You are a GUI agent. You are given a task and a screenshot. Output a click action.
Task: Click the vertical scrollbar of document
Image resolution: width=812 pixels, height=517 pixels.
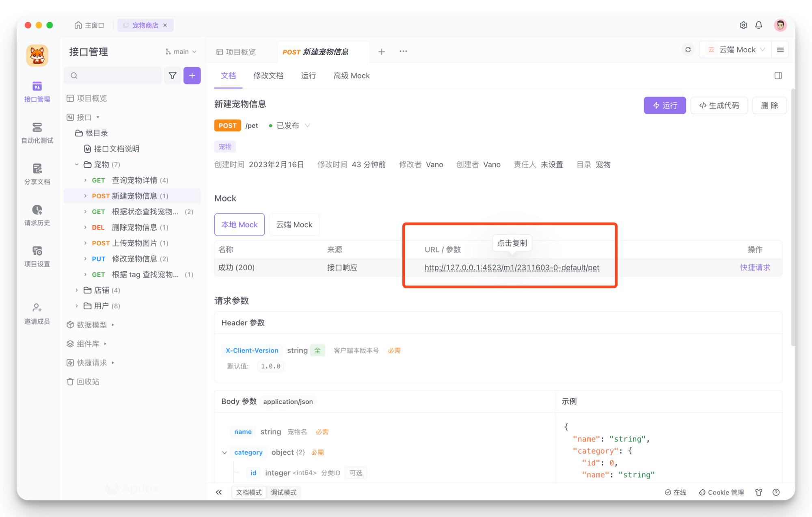(x=793, y=217)
